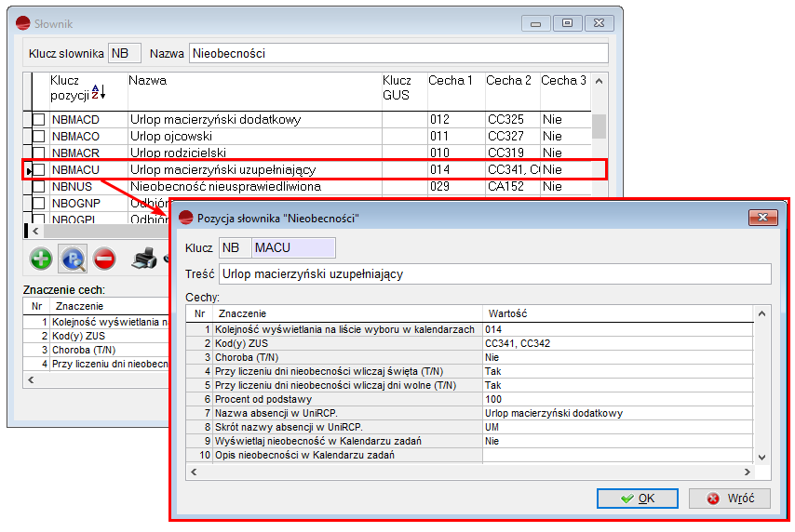Tick the checkbox for NBMACD row
Screen dimensions: 795x532
[39, 120]
